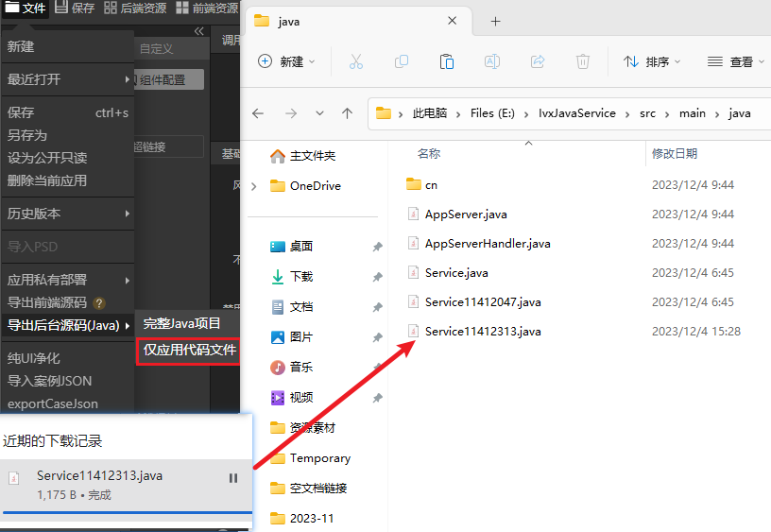Select Service.java file
The image size is (771, 532).
[448, 273]
